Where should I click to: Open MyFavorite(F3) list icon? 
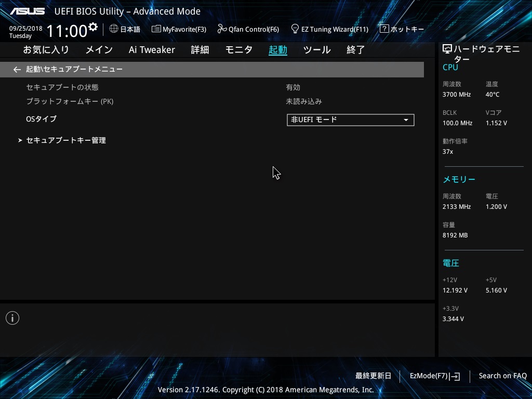pyautogui.click(x=156, y=29)
